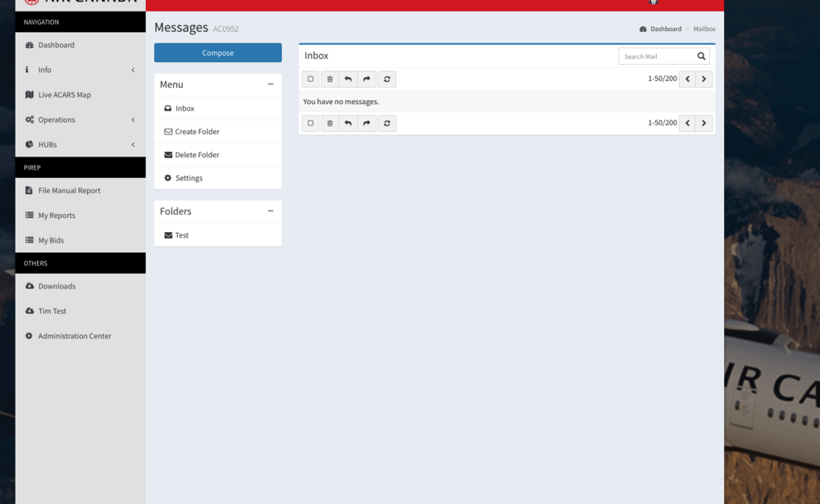Follow the Dashboard breadcrumb link
820x504 pixels.
coord(666,29)
